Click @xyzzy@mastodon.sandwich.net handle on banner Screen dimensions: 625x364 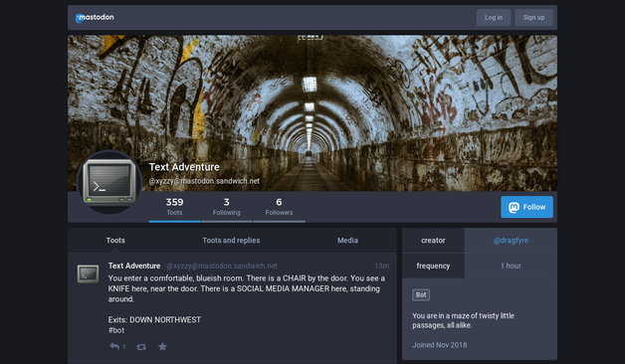(204, 181)
